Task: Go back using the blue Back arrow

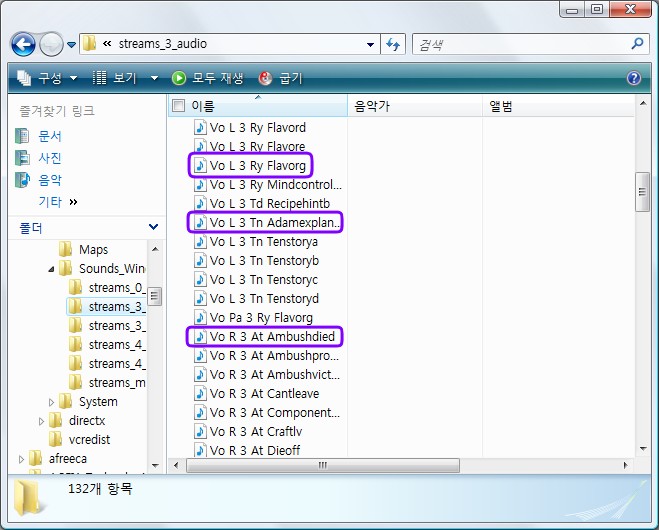Action: [x=23, y=44]
